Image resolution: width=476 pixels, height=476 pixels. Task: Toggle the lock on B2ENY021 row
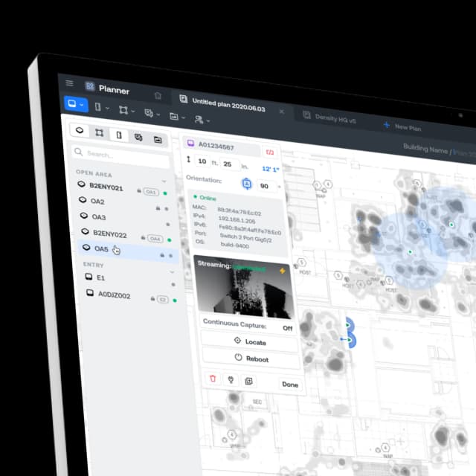point(139,190)
